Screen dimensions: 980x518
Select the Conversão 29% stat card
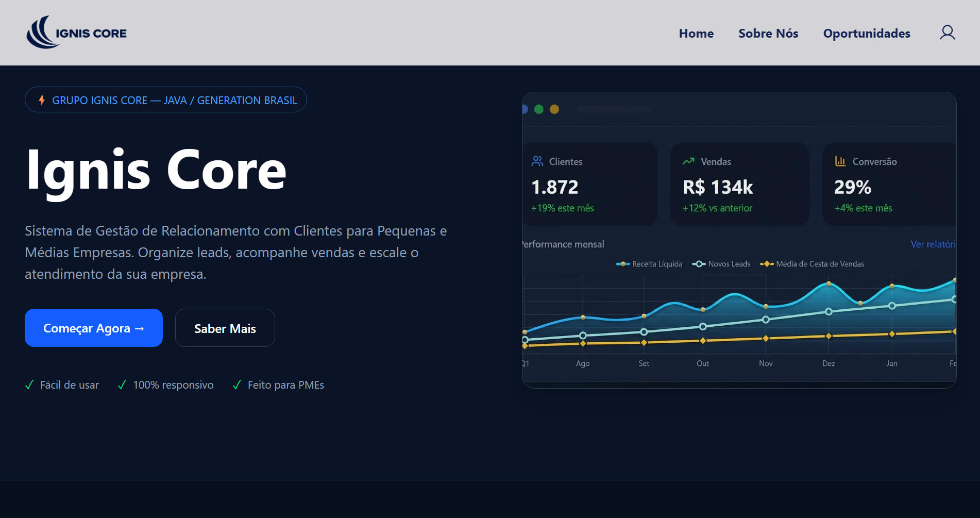pyautogui.click(x=889, y=184)
